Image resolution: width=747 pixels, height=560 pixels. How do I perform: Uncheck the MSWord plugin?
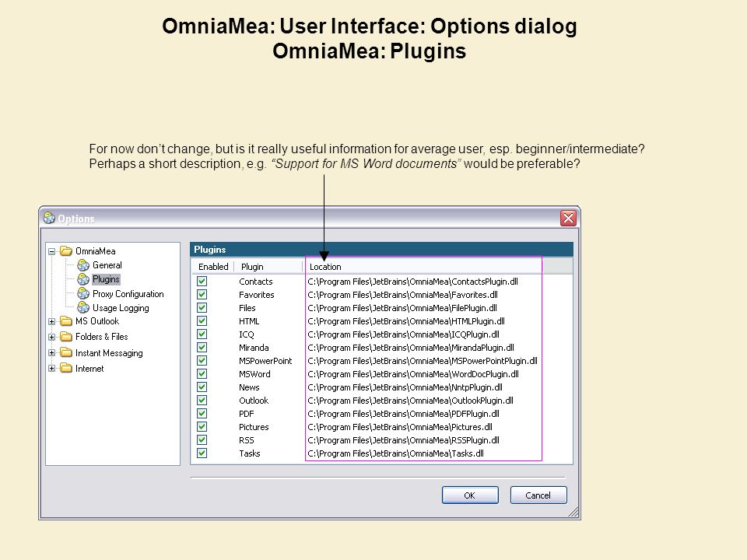click(x=202, y=374)
